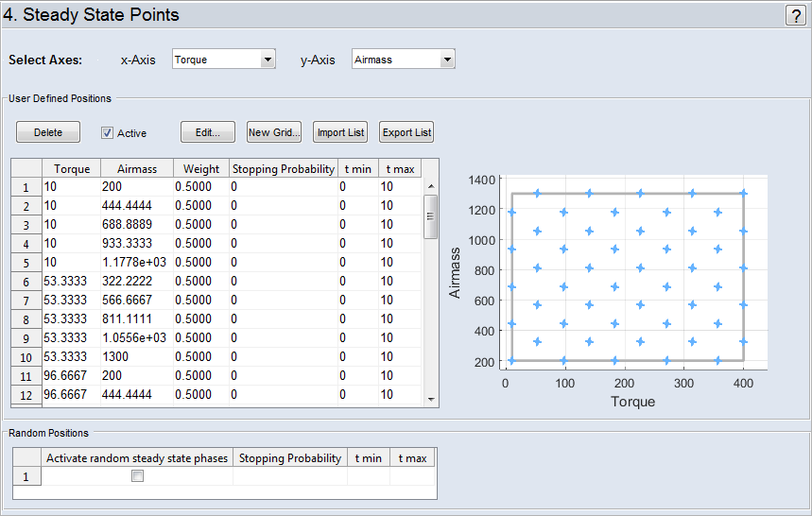Select the Weight column header

coord(200,168)
